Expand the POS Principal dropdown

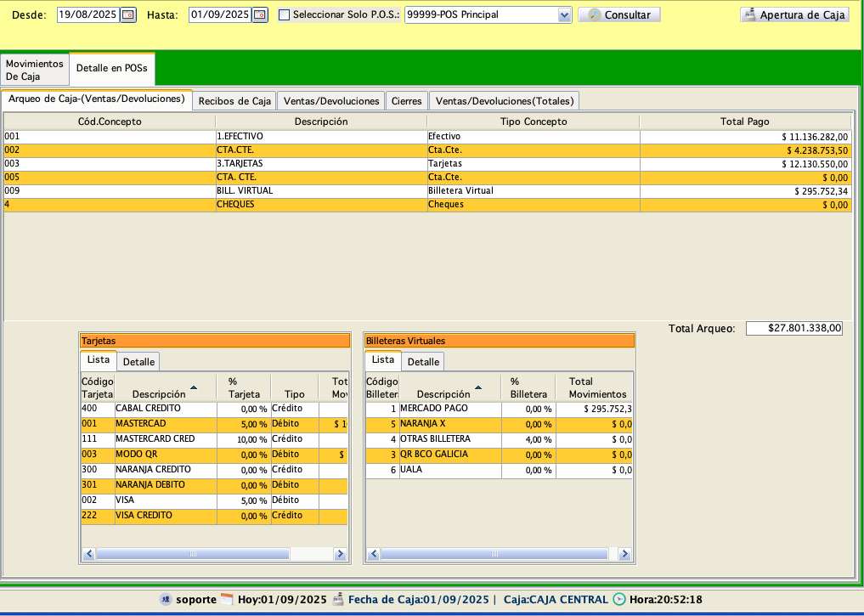click(564, 14)
